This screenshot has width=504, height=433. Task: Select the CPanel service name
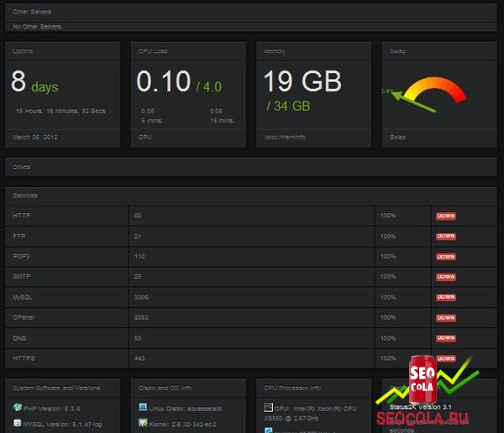tap(24, 317)
